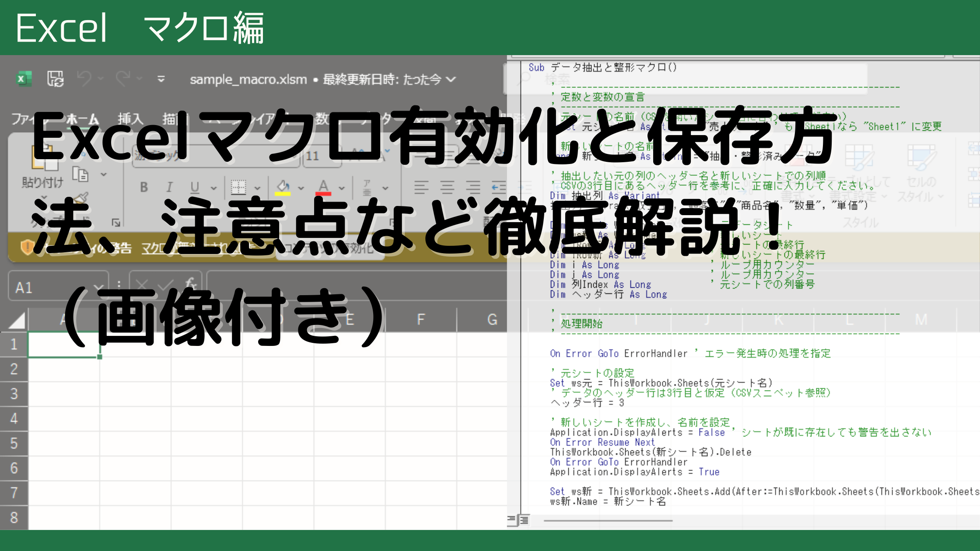Image resolution: width=980 pixels, height=551 pixels.
Task: Click the copy icon in clipboard group
Action: click(80, 174)
